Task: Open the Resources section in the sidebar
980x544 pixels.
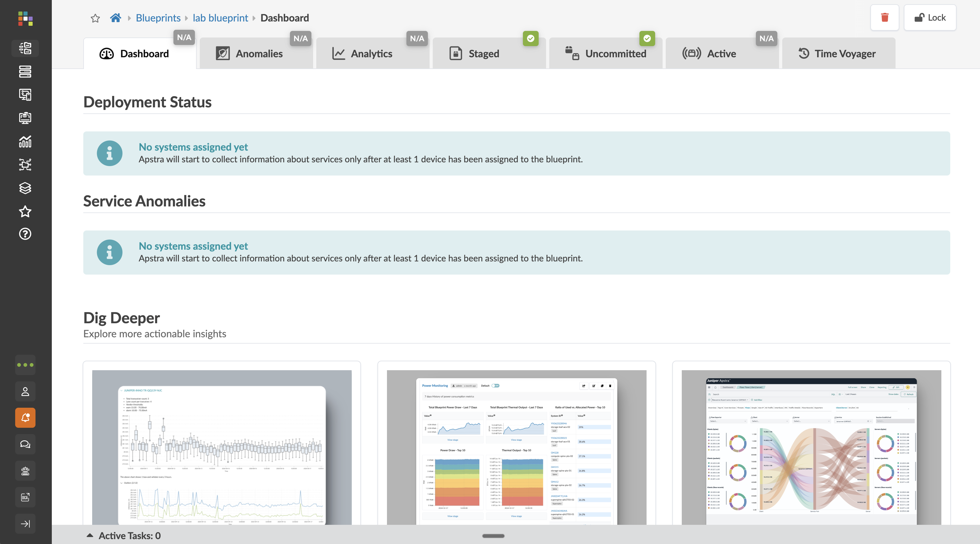Action: (25, 118)
